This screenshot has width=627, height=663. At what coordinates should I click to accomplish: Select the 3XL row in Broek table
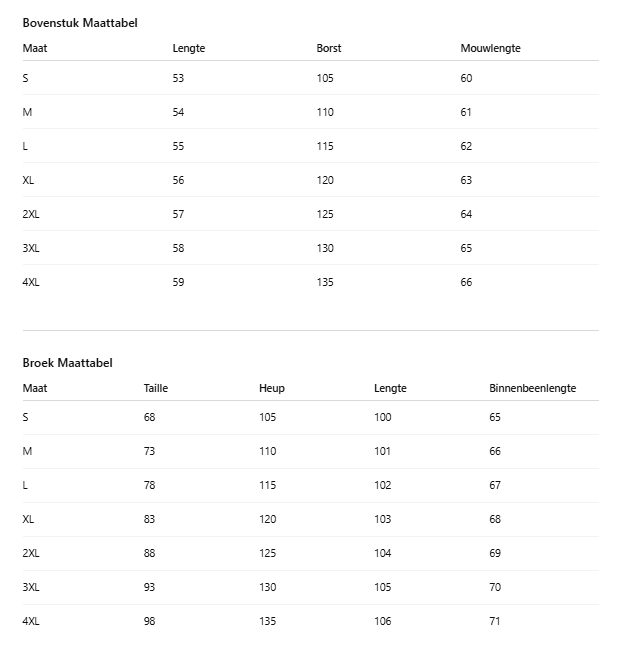click(x=31, y=587)
